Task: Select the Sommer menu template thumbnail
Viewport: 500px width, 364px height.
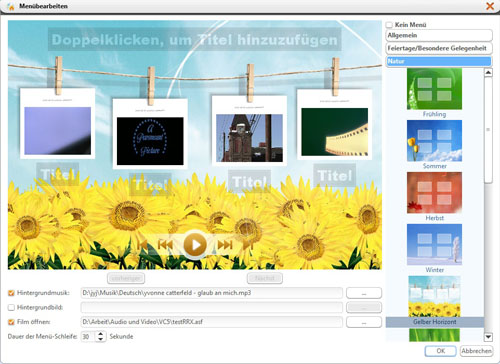Action: click(x=434, y=141)
